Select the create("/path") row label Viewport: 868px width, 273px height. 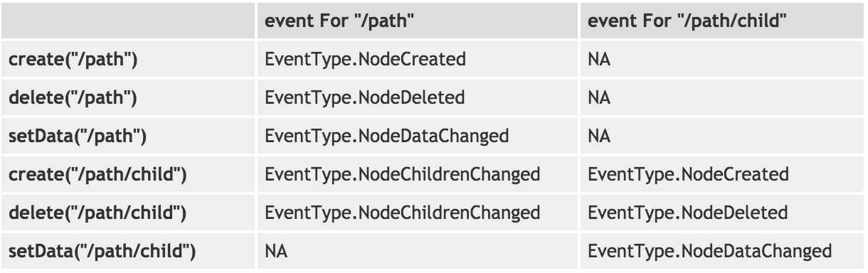[x=73, y=59]
